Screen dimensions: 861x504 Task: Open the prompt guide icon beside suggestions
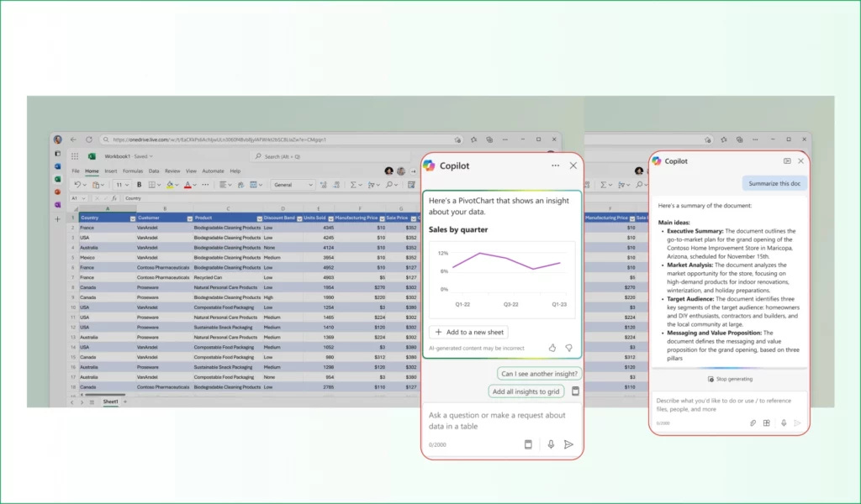click(x=575, y=391)
